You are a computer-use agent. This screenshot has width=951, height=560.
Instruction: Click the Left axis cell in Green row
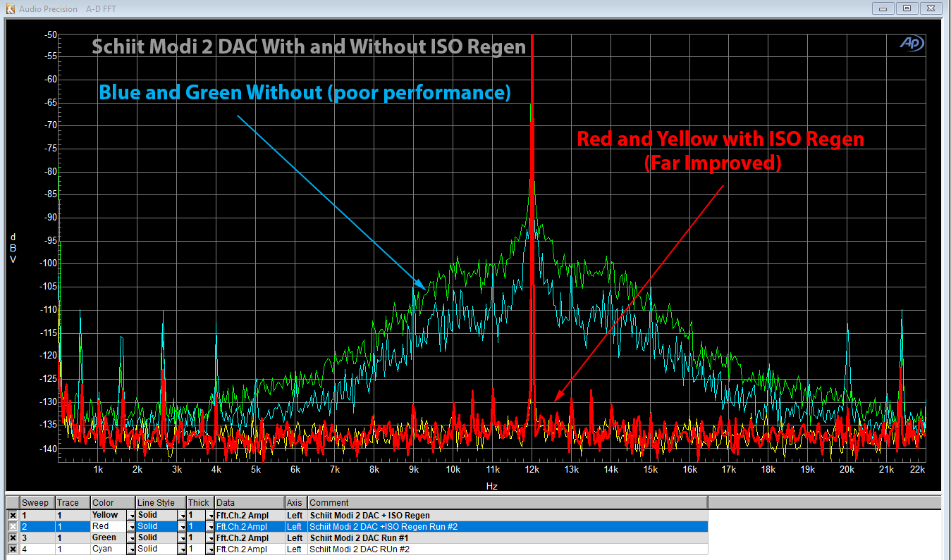[296, 538]
